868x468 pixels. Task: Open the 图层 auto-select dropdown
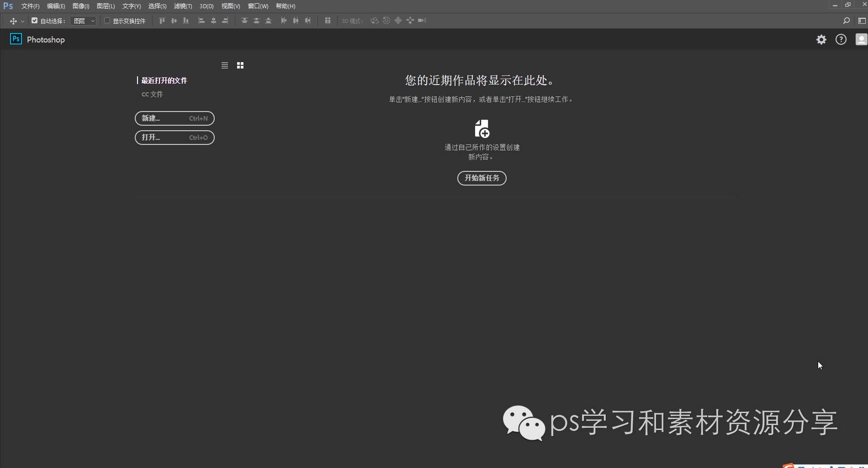83,21
